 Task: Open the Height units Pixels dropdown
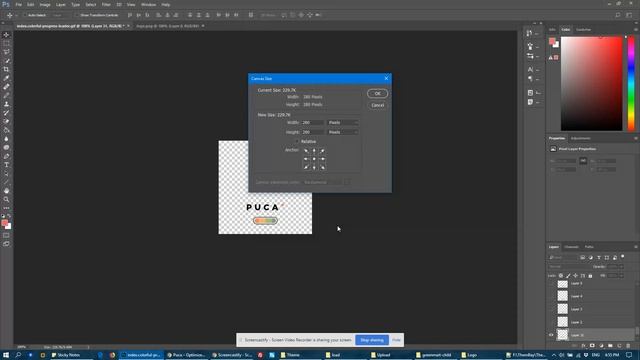343,132
